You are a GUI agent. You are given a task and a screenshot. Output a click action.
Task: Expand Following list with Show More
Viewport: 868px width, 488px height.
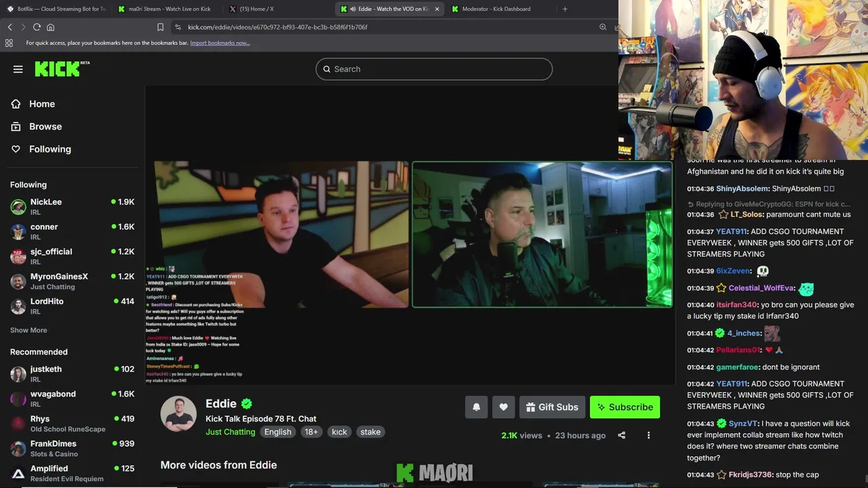pyautogui.click(x=28, y=330)
